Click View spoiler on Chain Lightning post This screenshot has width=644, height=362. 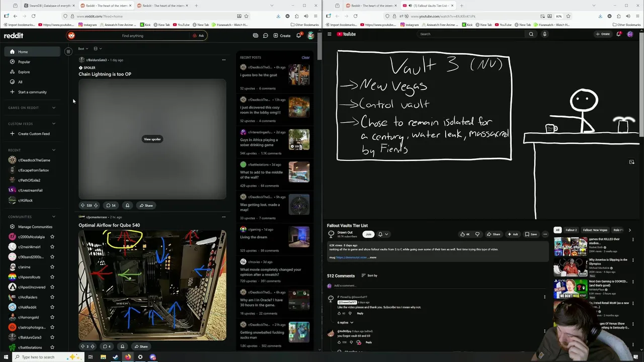pos(152,139)
